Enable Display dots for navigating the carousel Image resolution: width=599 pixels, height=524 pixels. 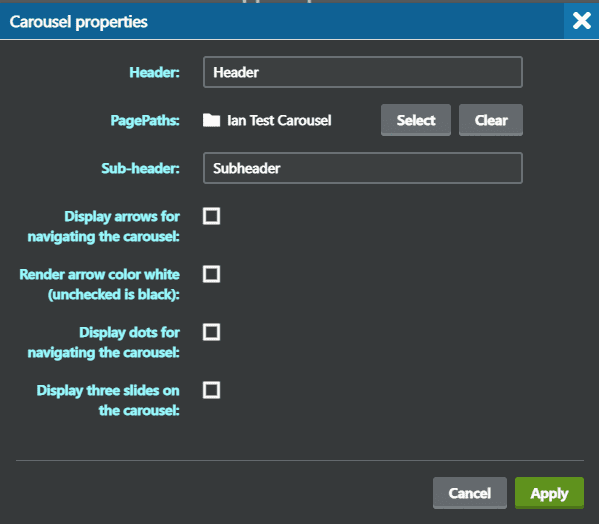click(x=211, y=332)
